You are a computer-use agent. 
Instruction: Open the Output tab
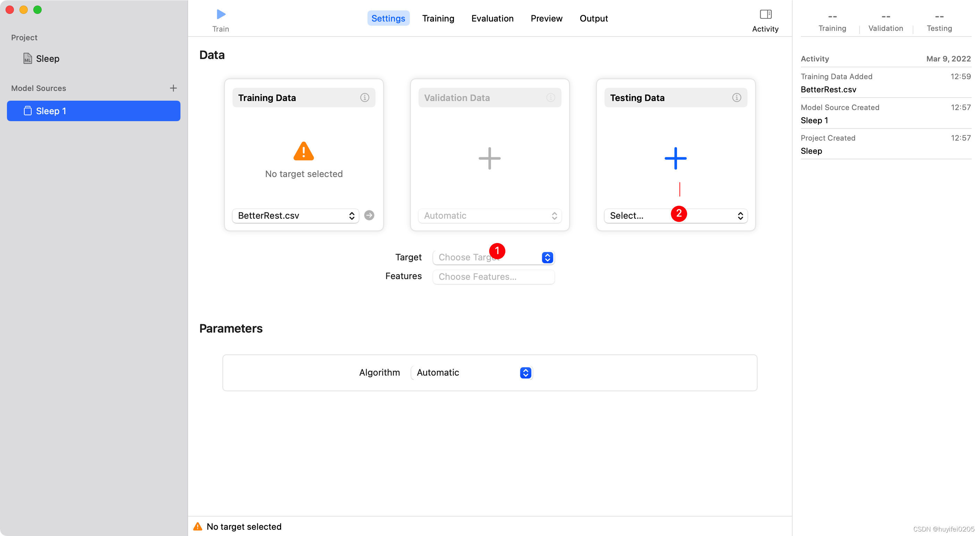[593, 18]
